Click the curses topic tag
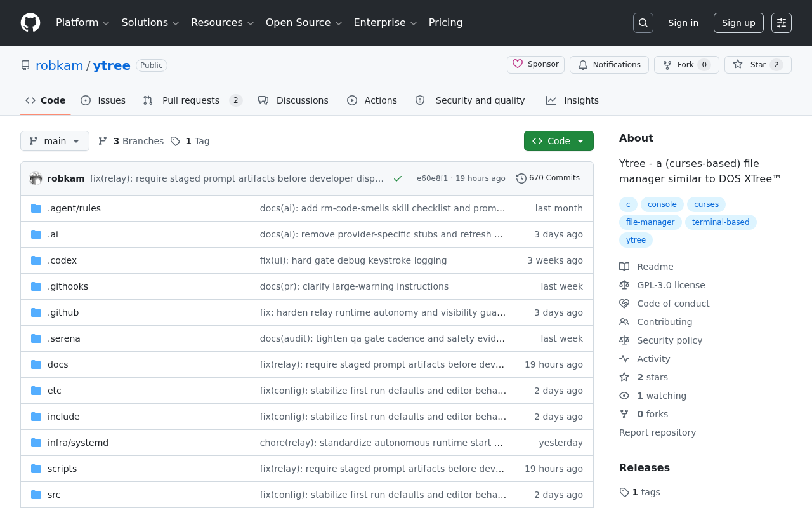 706,204
